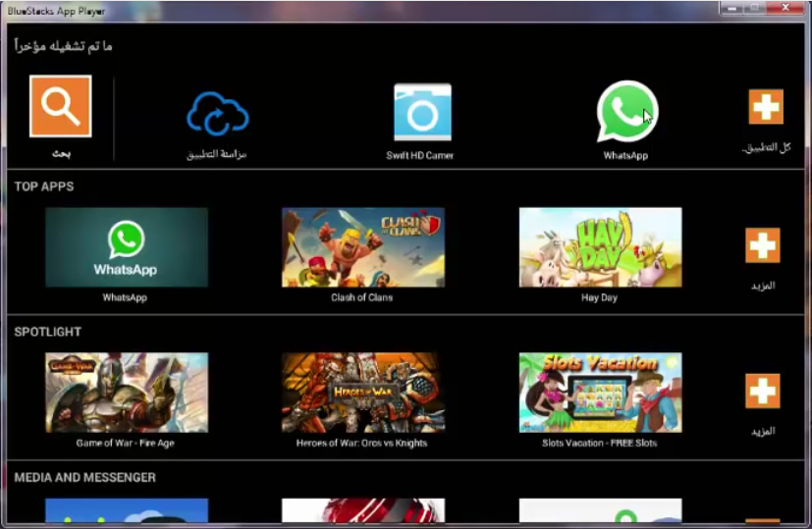812x529 pixels.
Task: Open the Clash of Clans banner
Action: tap(363, 247)
